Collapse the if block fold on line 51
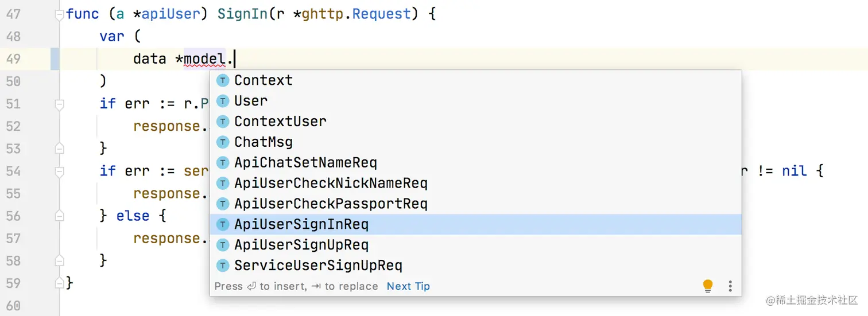 [59, 104]
